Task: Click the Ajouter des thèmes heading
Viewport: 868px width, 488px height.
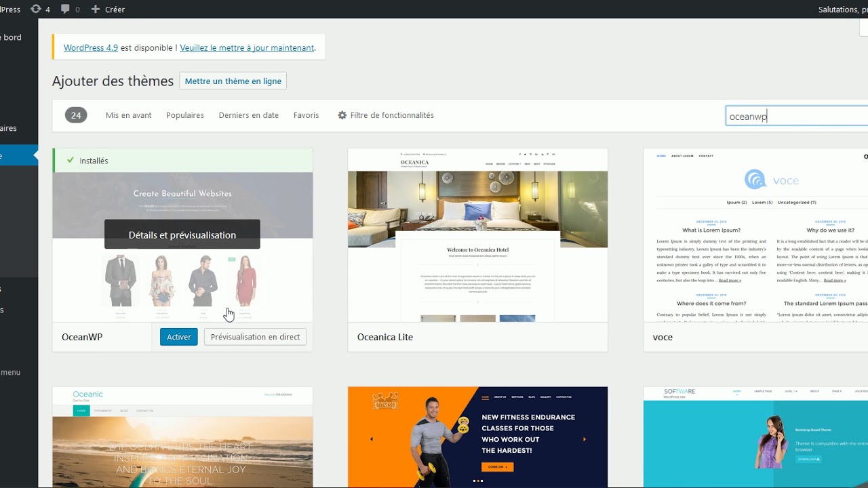Action: [113, 81]
